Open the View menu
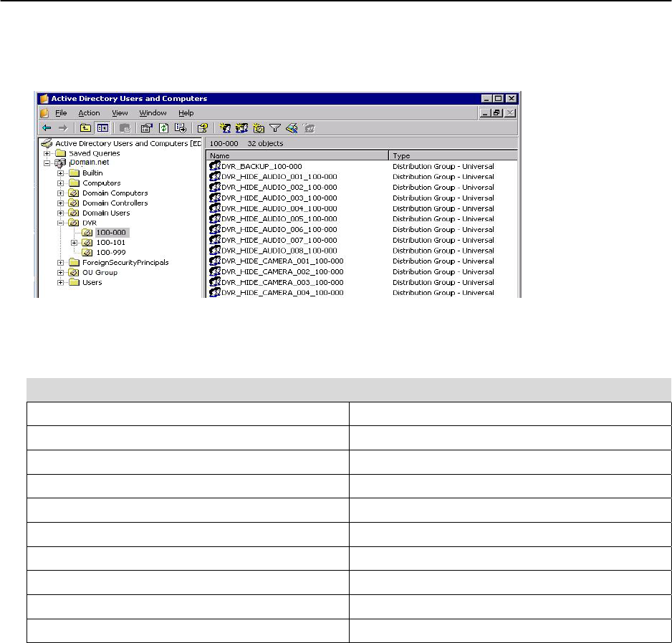This screenshot has width=672, height=643. click(x=120, y=113)
